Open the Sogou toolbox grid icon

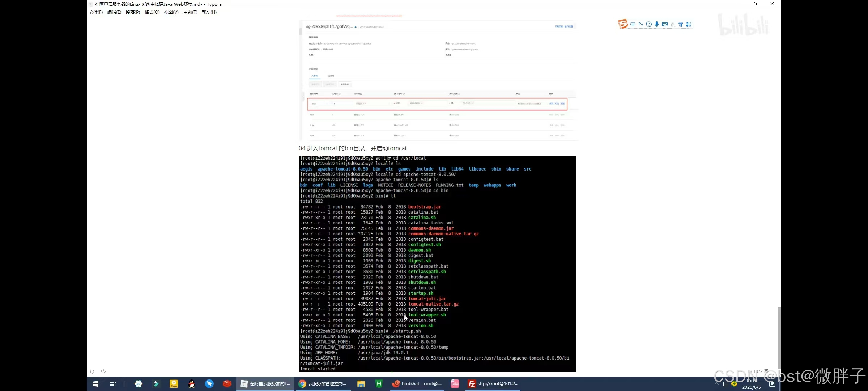(688, 24)
